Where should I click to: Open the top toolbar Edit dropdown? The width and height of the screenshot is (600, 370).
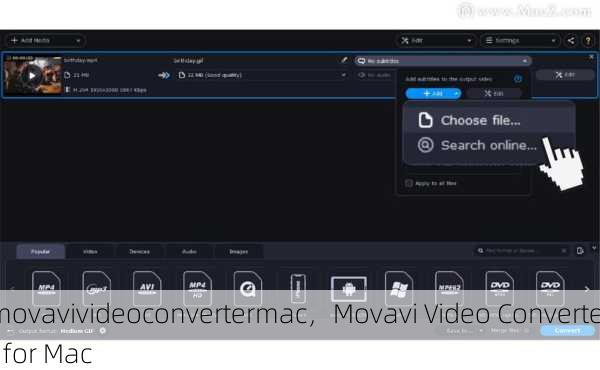[x=436, y=41]
